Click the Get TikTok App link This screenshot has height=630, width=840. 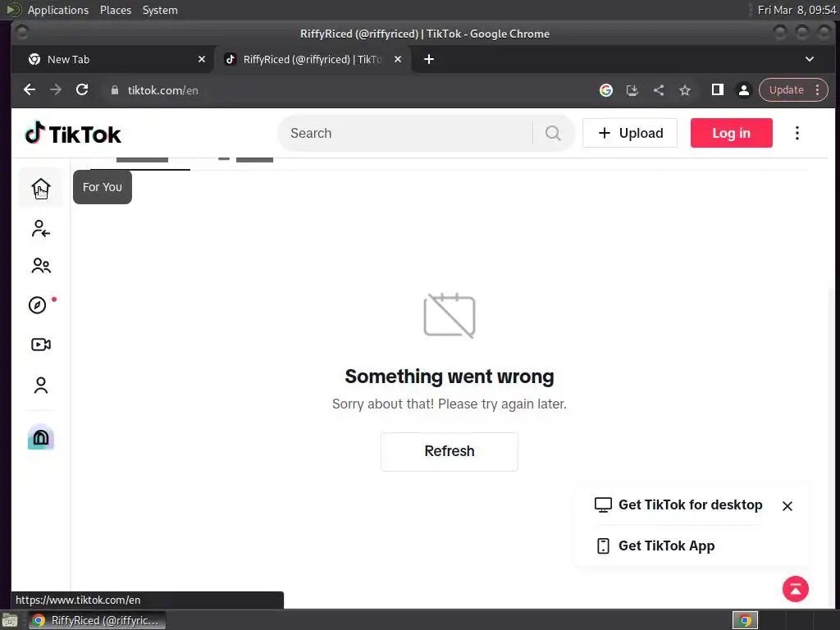tap(655, 546)
